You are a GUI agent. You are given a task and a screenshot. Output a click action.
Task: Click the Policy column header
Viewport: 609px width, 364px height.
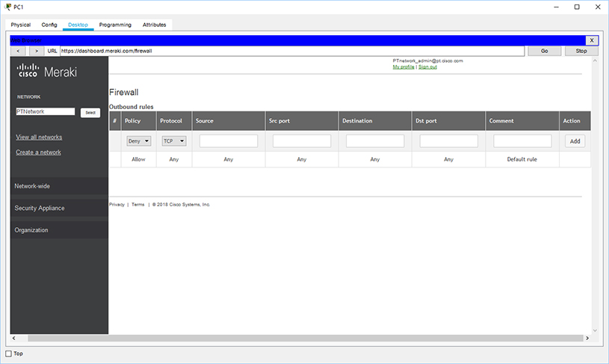139,121
